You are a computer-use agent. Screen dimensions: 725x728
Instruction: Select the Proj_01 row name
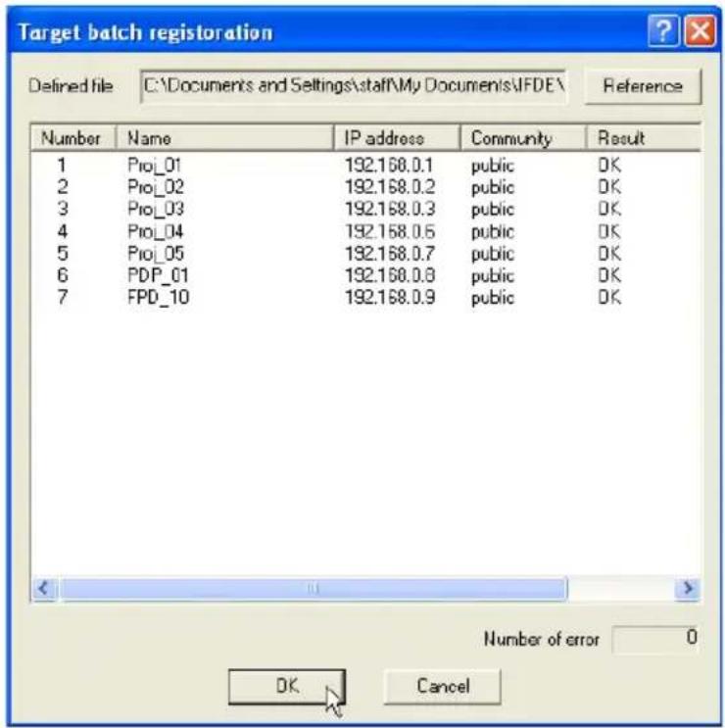tap(154, 166)
